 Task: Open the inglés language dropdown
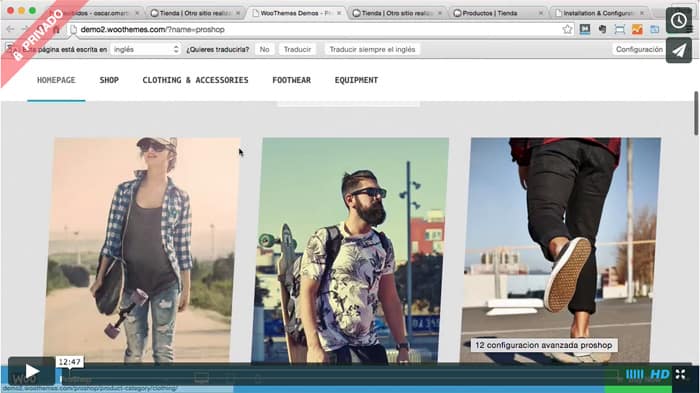coord(146,50)
